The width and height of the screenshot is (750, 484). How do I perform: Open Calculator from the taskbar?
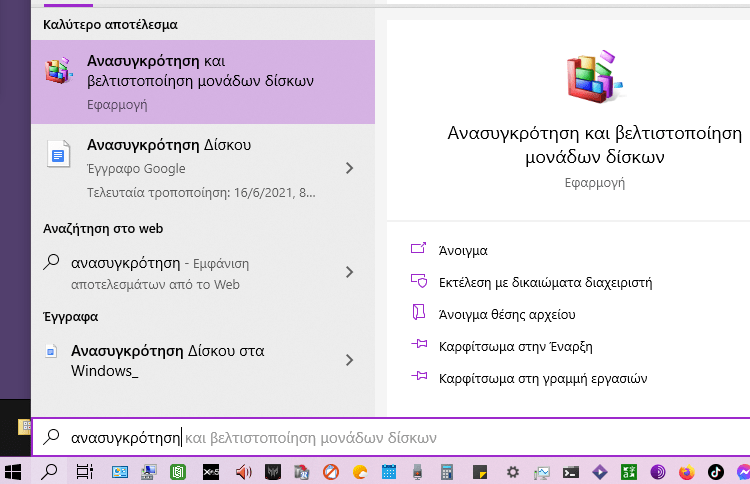click(447, 471)
